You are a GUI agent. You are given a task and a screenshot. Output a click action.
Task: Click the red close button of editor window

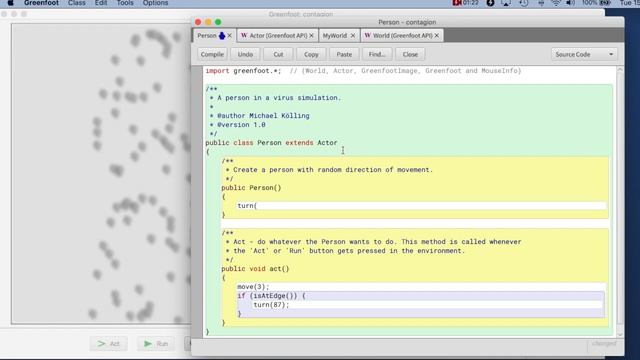[x=198, y=22]
